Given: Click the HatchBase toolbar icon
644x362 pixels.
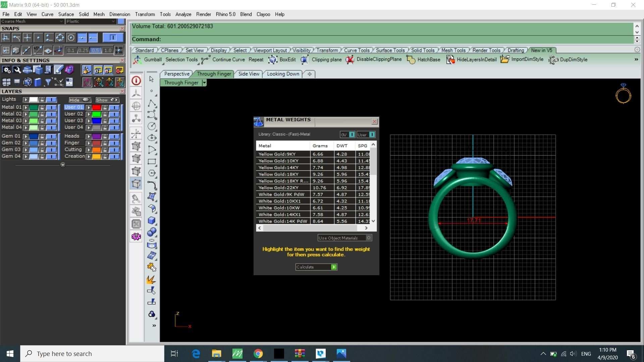Looking at the screenshot, I should click(x=411, y=60).
